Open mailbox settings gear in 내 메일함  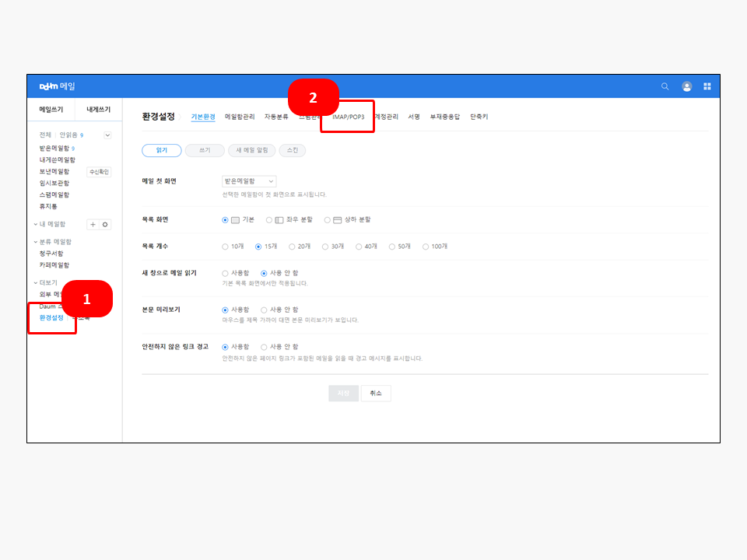pos(106,224)
